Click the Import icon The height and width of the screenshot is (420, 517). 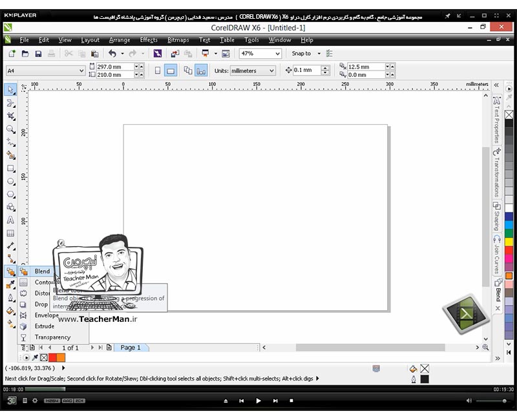(x=175, y=54)
